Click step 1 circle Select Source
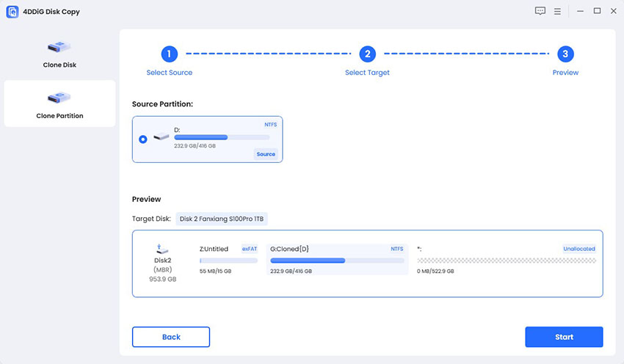 point(169,54)
